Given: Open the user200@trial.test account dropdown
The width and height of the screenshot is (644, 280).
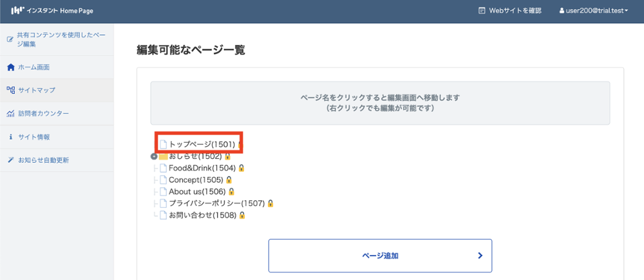Looking at the screenshot, I should [593, 11].
